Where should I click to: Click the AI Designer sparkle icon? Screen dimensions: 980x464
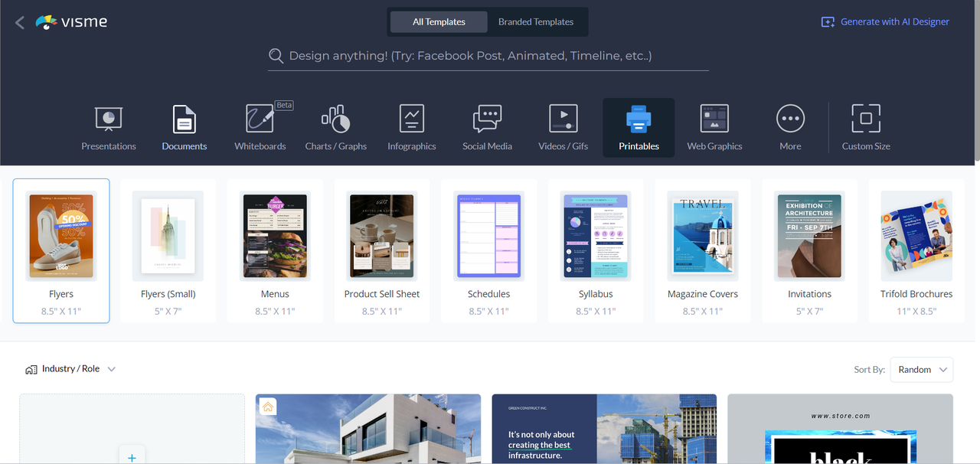click(828, 22)
